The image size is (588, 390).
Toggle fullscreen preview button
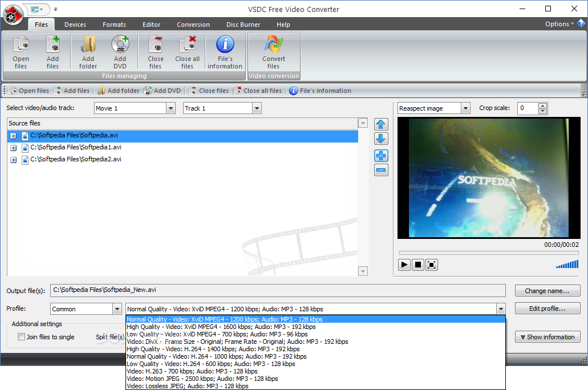pyautogui.click(x=432, y=265)
